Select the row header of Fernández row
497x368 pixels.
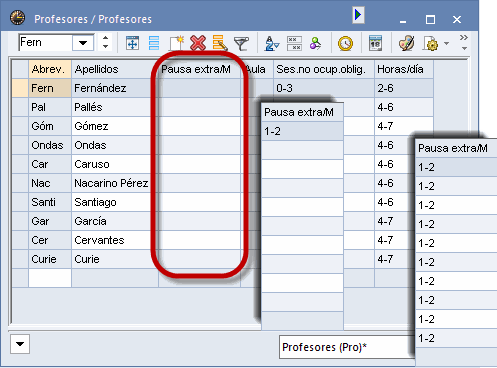tap(20, 88)
